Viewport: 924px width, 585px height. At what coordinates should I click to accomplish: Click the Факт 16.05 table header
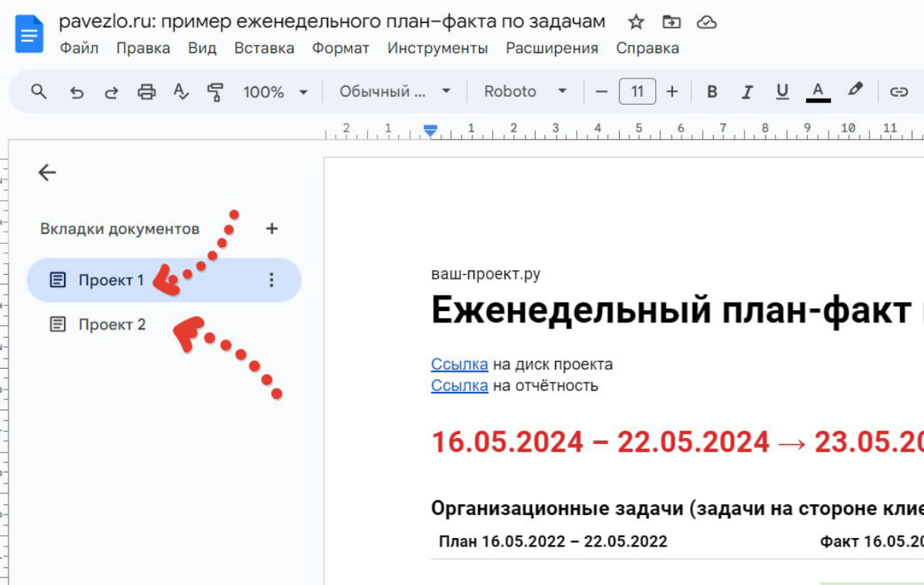(x=872, y=541)
